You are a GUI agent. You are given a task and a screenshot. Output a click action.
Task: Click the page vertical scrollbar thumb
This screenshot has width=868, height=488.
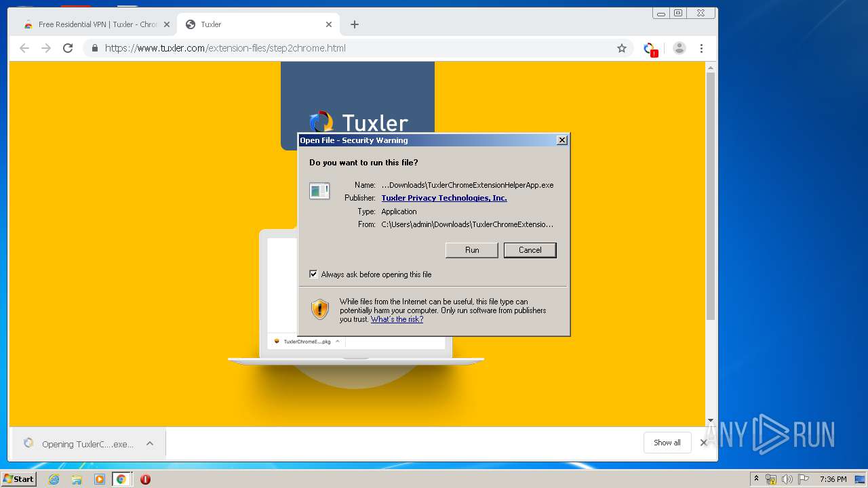(711, 195)
